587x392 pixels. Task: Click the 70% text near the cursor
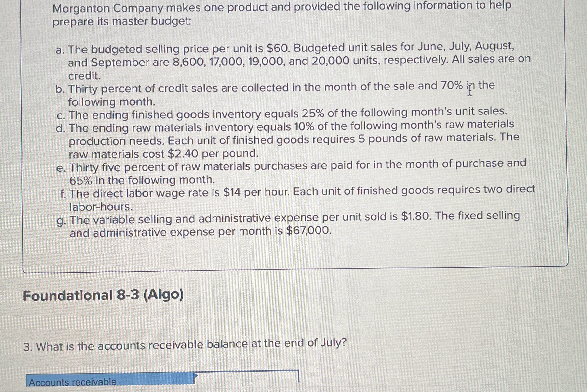(x=451, y=86)
